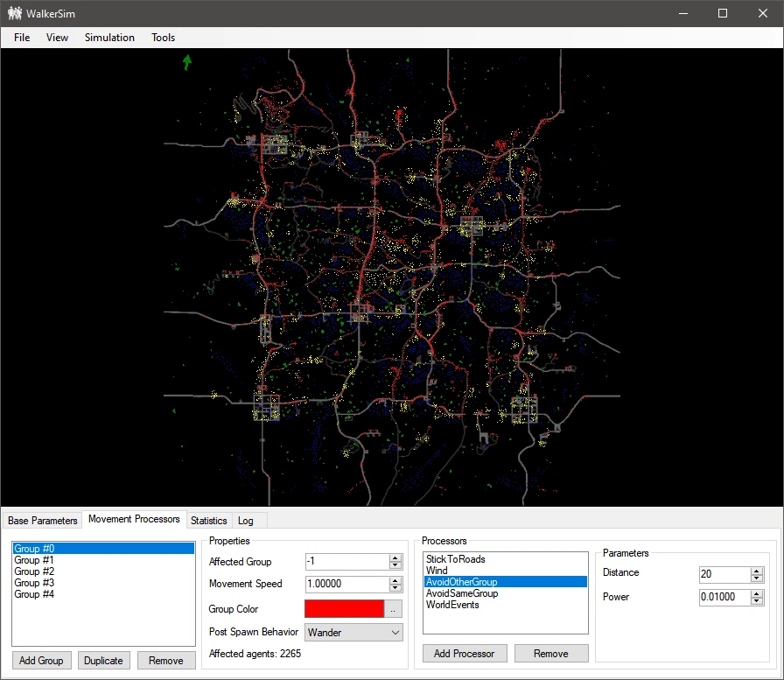
Task: Click the Add Group button
Action: [x=41, y=661]
